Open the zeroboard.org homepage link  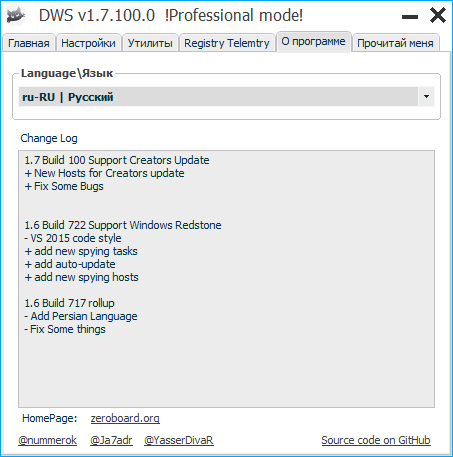125,418
